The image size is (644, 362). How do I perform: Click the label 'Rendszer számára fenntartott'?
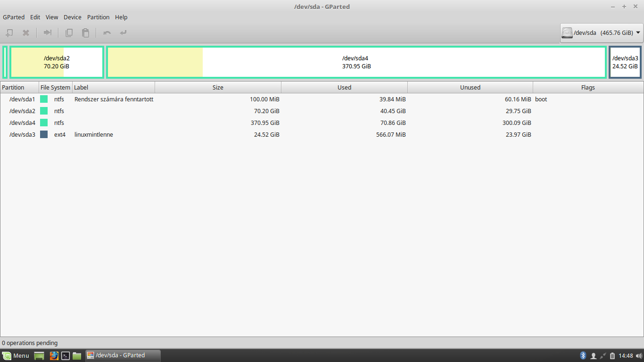114,99
